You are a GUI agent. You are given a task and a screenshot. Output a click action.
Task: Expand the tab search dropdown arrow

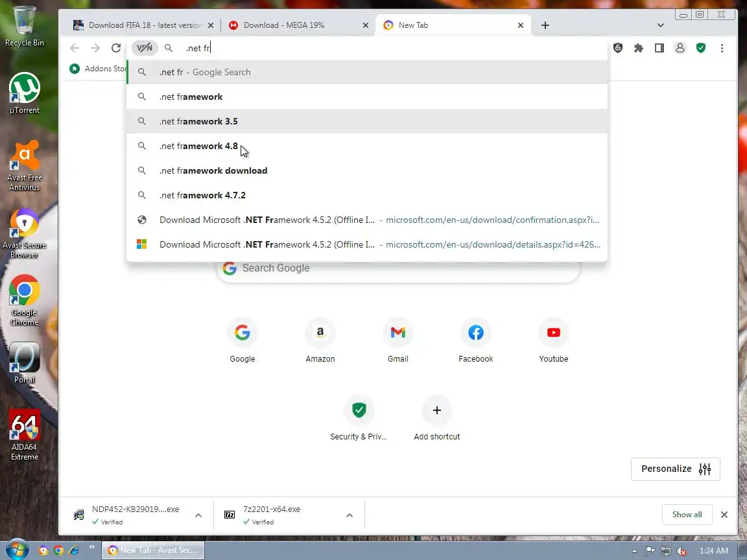pyautogui.click(x=660, y=25)
